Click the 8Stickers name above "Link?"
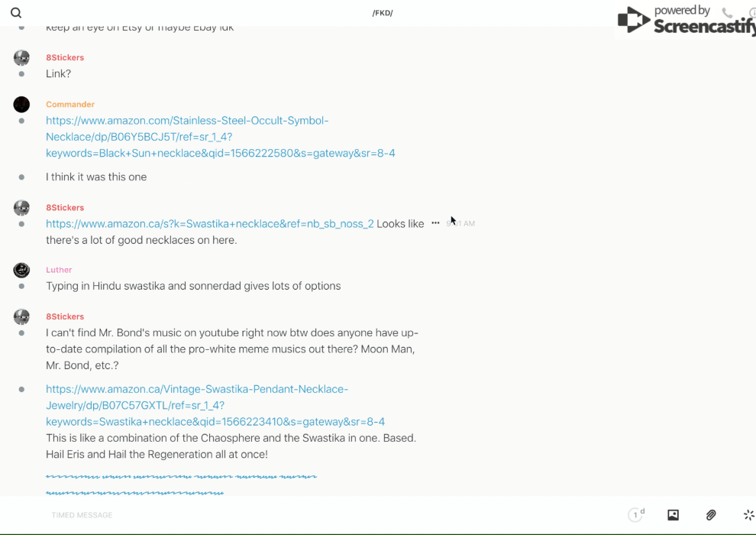This screenshot has height=535, width=756. (x=65, y=58)
